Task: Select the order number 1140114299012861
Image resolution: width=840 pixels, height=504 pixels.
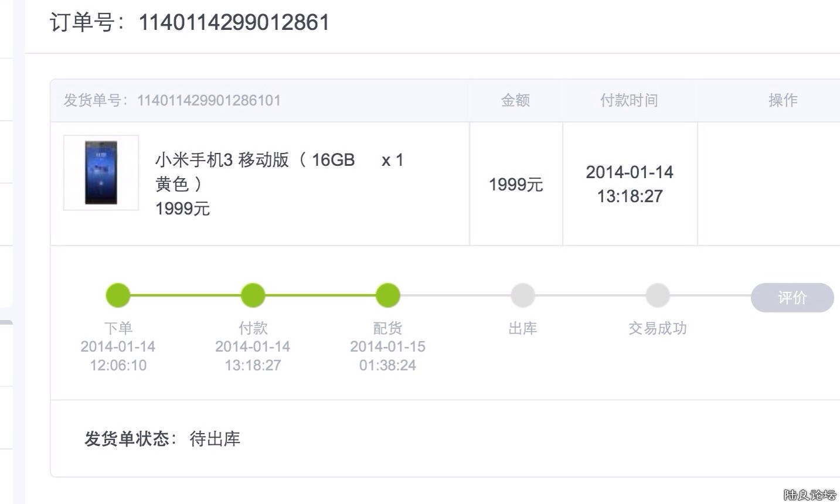Action: pos(234,23)
